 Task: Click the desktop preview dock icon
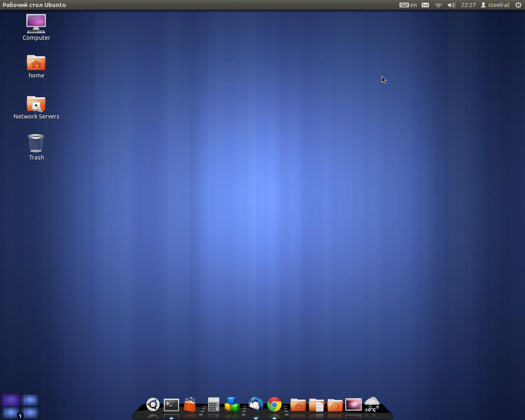[353, 404]
